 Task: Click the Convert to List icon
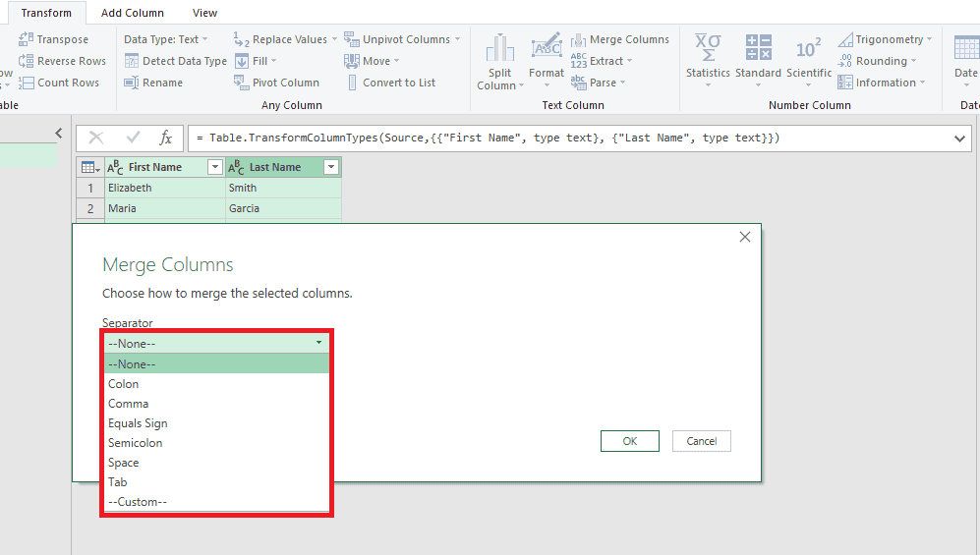[352, 83]
